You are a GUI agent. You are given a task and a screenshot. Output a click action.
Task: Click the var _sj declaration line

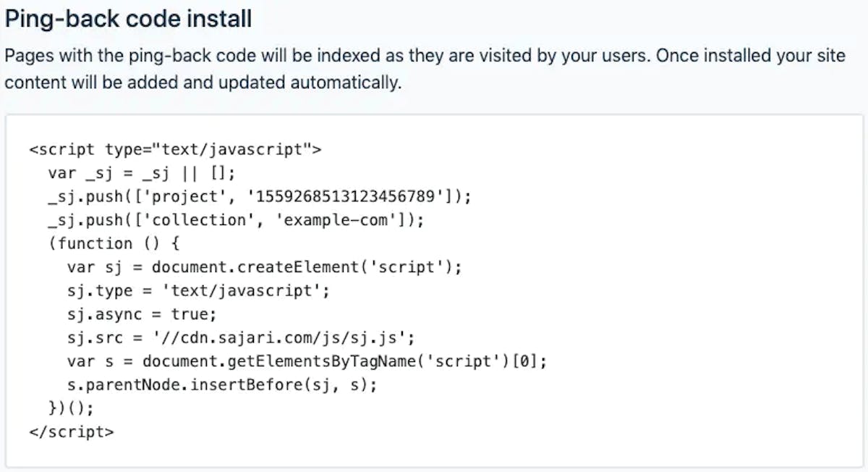pos(142,173)
